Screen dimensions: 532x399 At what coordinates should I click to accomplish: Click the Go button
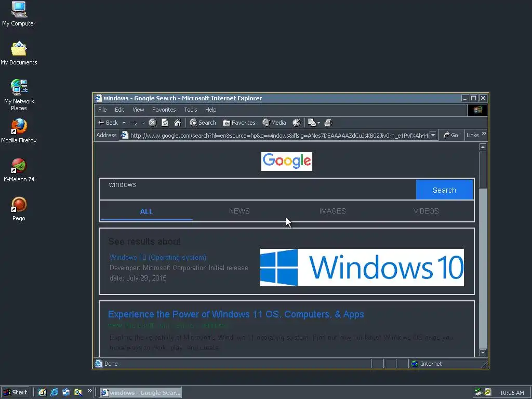450,135
